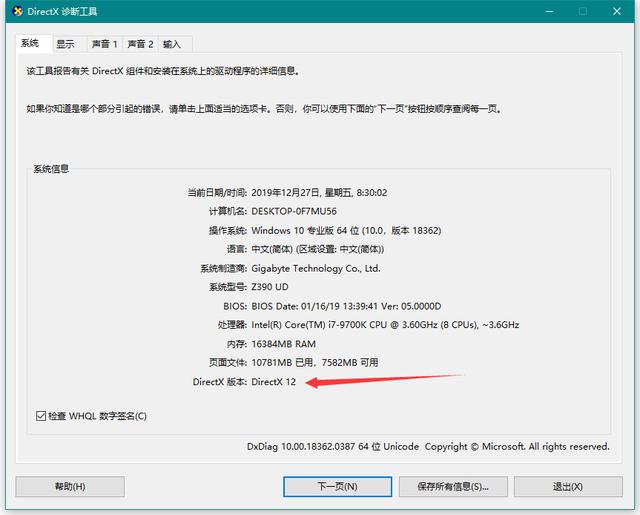Viewport: 640px width, 515px height.
Task: Click the Windows 10 专业版 64 位 text
Action: pyautogui.click(x=346, y=231)
